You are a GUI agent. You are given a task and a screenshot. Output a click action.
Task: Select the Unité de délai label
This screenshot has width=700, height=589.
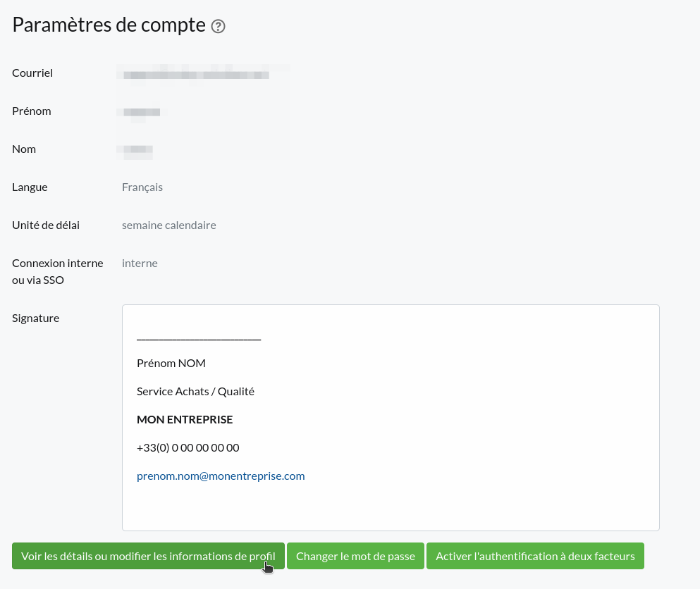pyautogui.click(x=46, y=225)
